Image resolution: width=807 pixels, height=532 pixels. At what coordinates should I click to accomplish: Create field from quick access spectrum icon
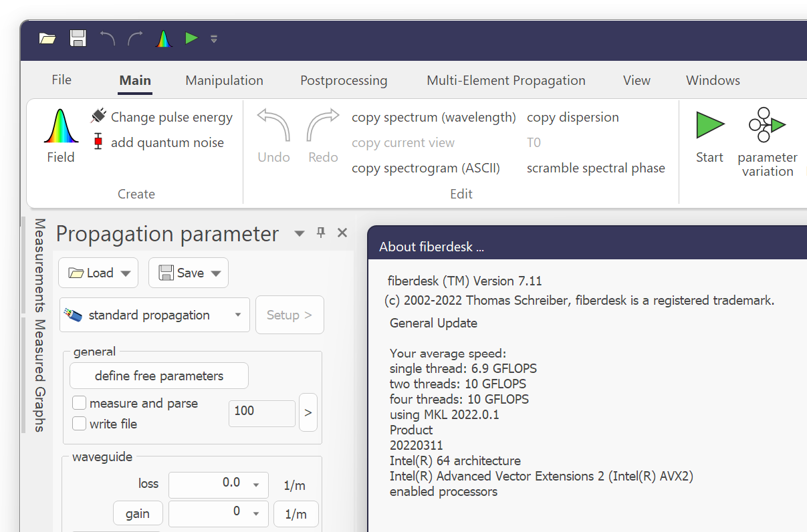(164, 39)
